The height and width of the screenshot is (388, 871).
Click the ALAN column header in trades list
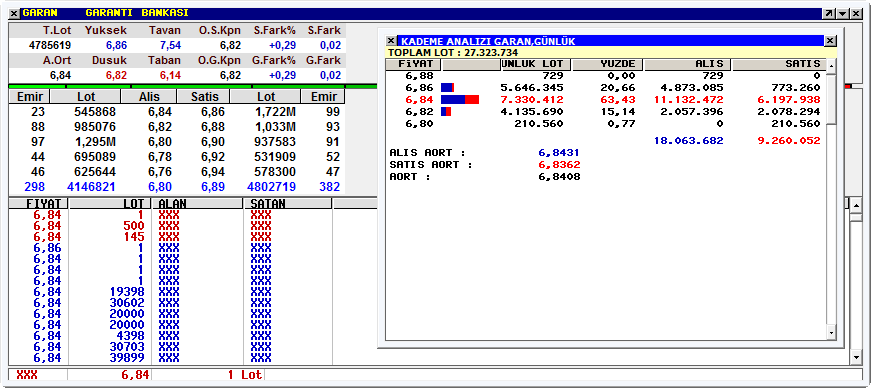[x=197, y=204]
